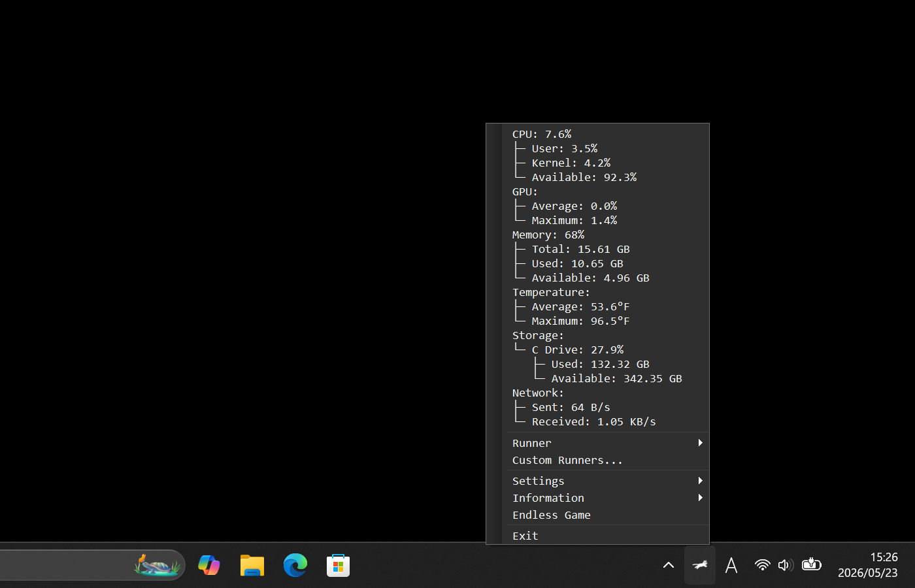915x588 pixels.
Task: Click the battery status icon
Action: click(x=811, y=564)
